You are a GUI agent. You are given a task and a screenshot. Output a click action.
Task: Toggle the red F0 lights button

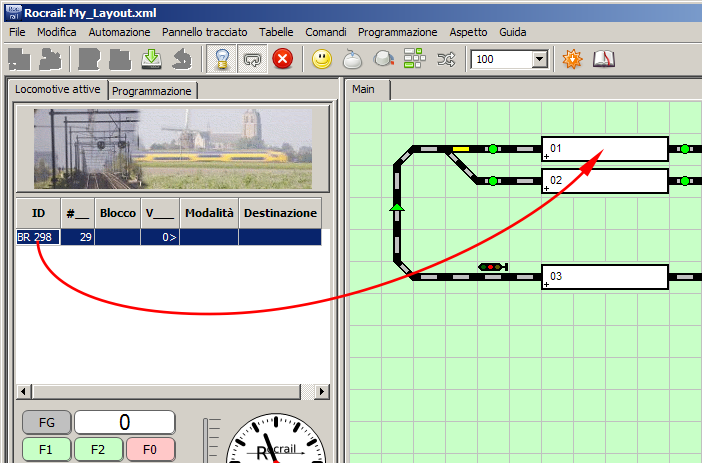click(x=149, y=449)
